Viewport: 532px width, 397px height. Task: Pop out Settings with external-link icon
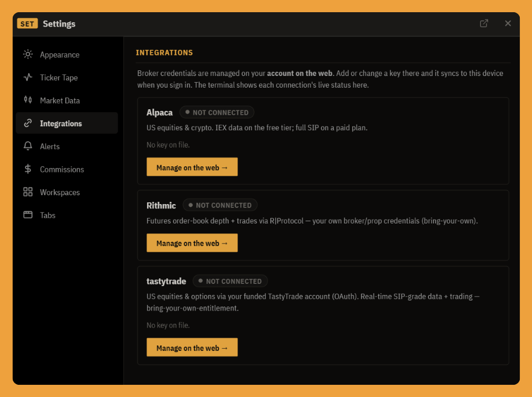(x=484, y=23)
